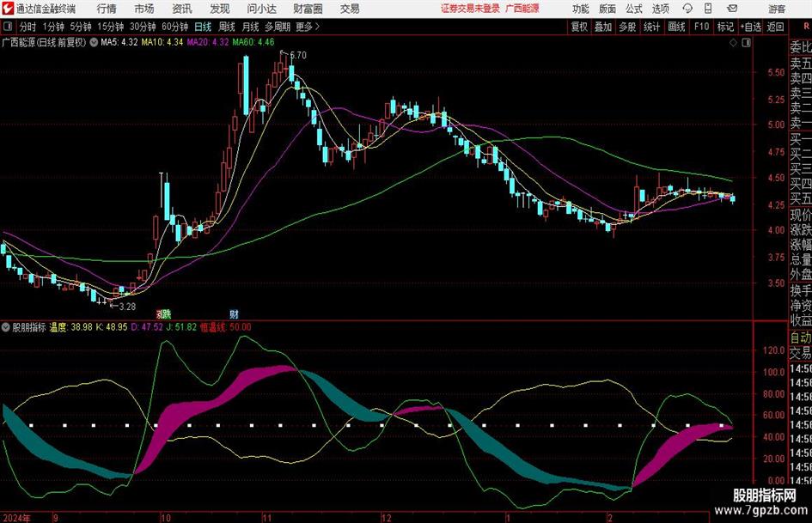Expand the 广西能源 main chart indicator dropdown
Image resolution: width=812 pixels, height=523 pixels.
(x=94, y=42)
